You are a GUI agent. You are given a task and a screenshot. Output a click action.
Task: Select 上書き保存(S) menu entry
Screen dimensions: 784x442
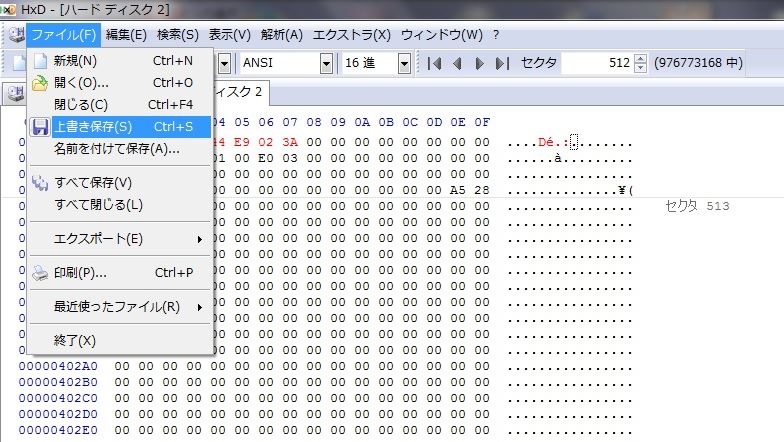[x=120, y=126]
